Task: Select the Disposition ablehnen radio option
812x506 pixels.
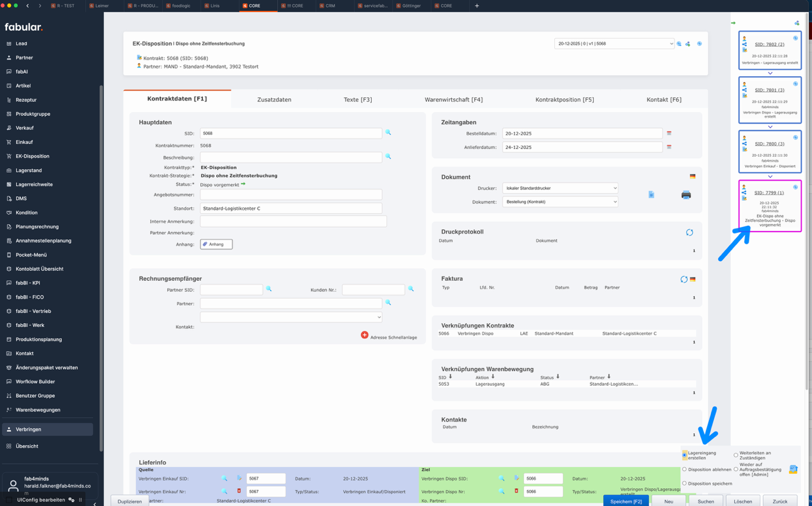Action: click(x=685, y=470)
